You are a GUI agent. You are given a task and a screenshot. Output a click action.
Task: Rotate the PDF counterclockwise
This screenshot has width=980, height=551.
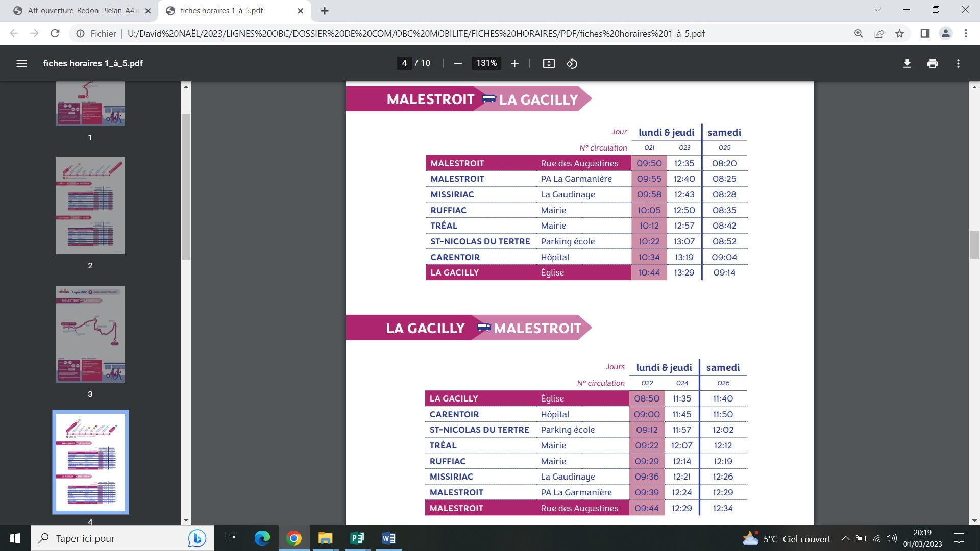click(x=572, y=63)
